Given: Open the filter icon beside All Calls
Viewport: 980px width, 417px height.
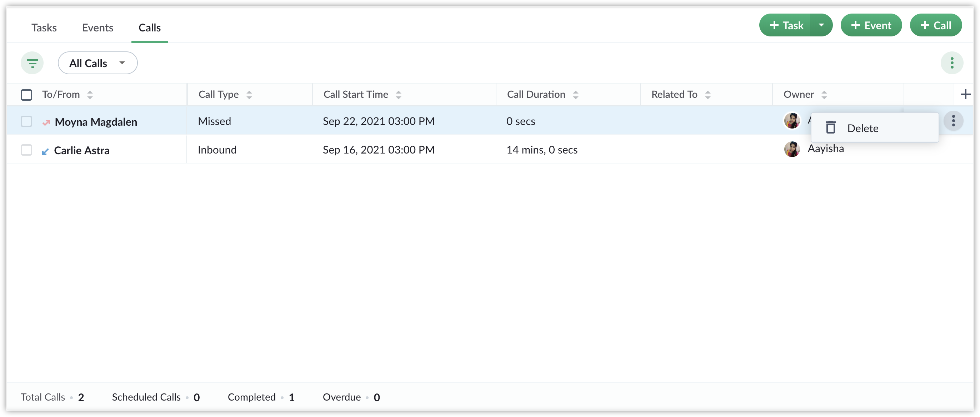Looking at the screenshot, I should click(32, 63).
